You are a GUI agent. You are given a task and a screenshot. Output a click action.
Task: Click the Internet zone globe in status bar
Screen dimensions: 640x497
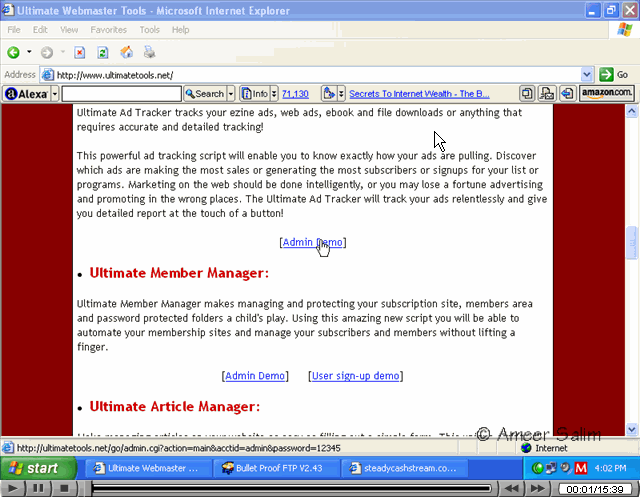click(x=527, y=448)
